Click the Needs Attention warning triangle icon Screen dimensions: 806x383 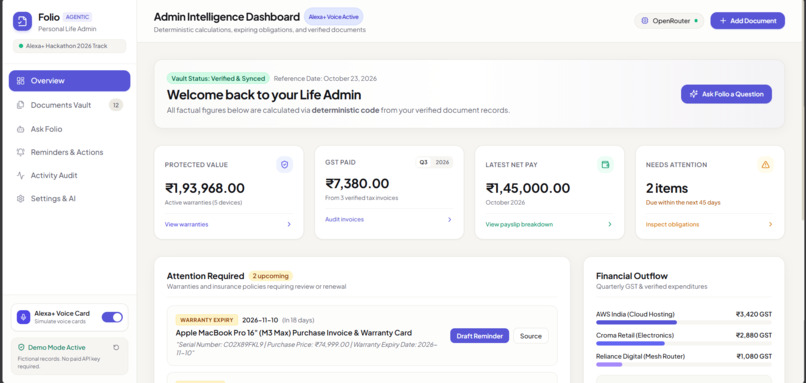click(765, 165)
